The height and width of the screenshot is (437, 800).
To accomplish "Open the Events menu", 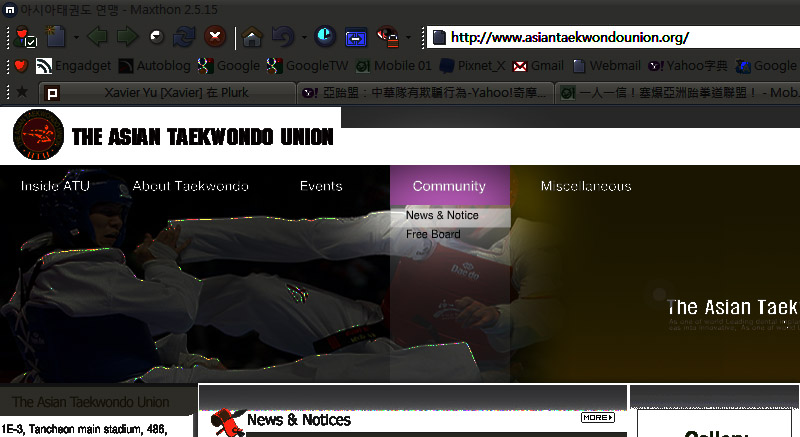I will pyautogui.click(x=321, y=186).
